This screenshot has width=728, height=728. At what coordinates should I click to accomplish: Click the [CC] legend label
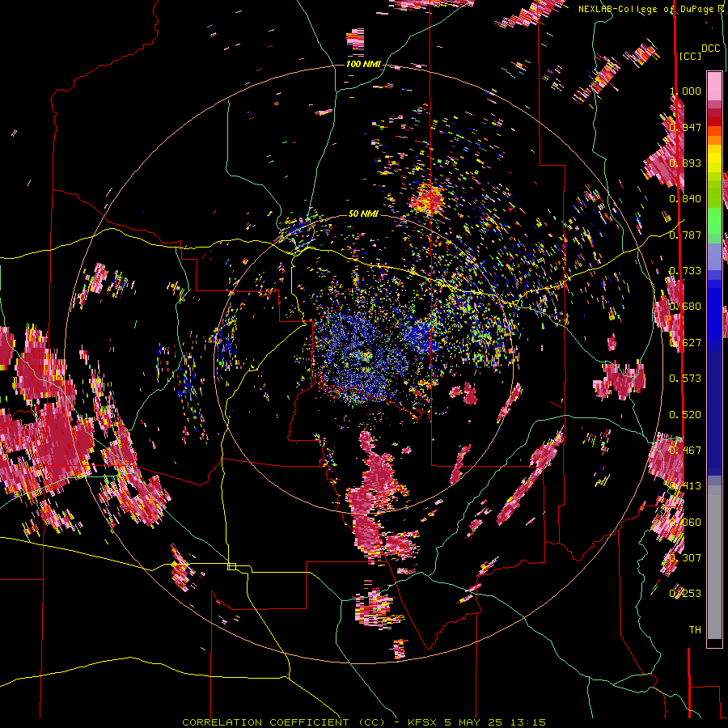690,56
